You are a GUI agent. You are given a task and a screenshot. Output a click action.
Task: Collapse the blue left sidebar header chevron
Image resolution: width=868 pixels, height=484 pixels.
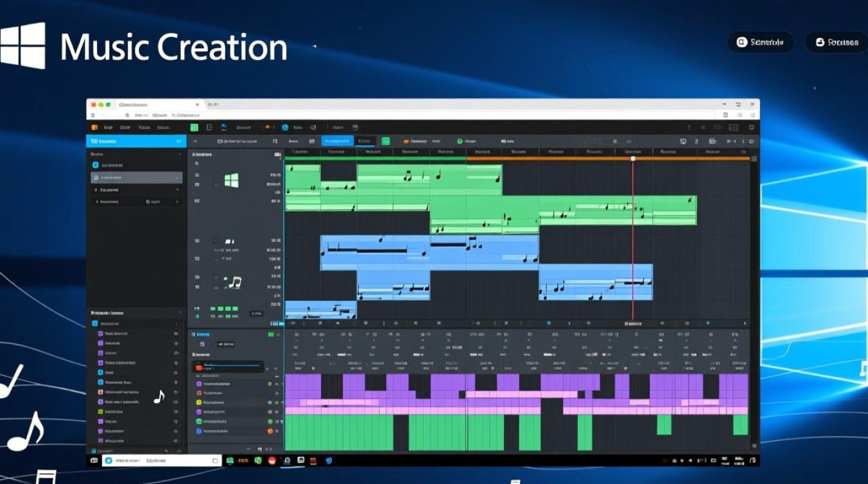point(178,141)
